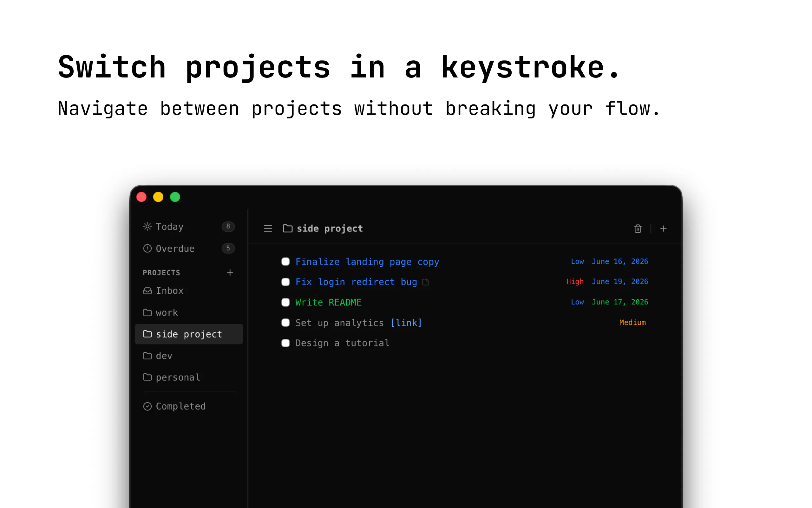The image size is (812, 508).
Task: Open the Overdue view
Action: pos(189,248)
